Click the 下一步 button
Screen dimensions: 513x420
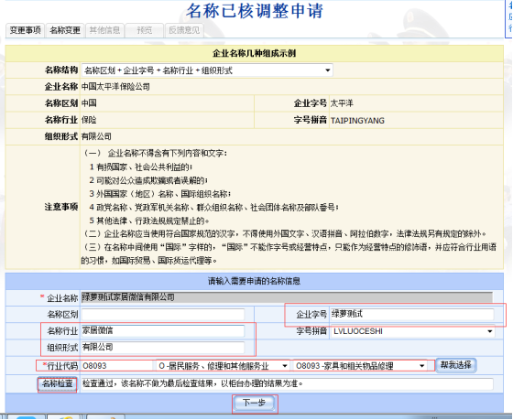pos(255,403)
